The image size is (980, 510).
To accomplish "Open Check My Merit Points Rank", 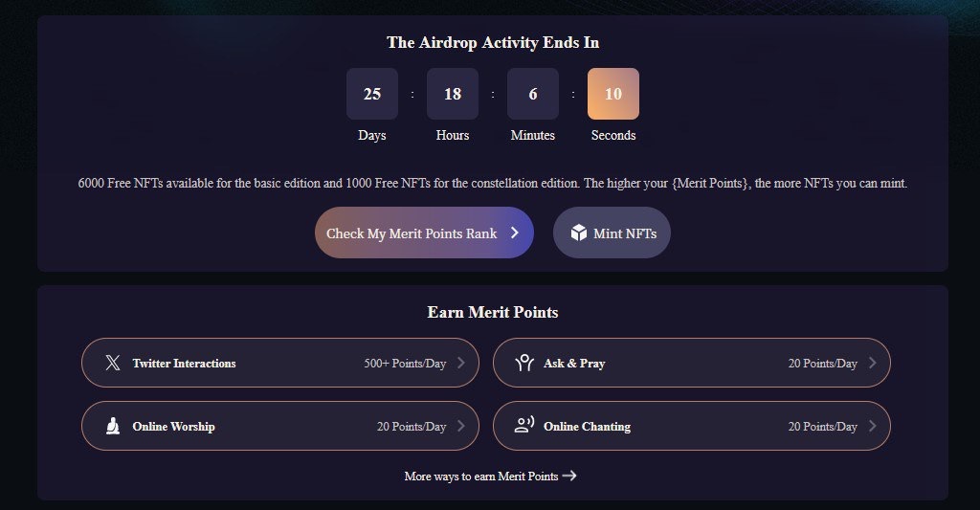I will (x=412, y=233).
